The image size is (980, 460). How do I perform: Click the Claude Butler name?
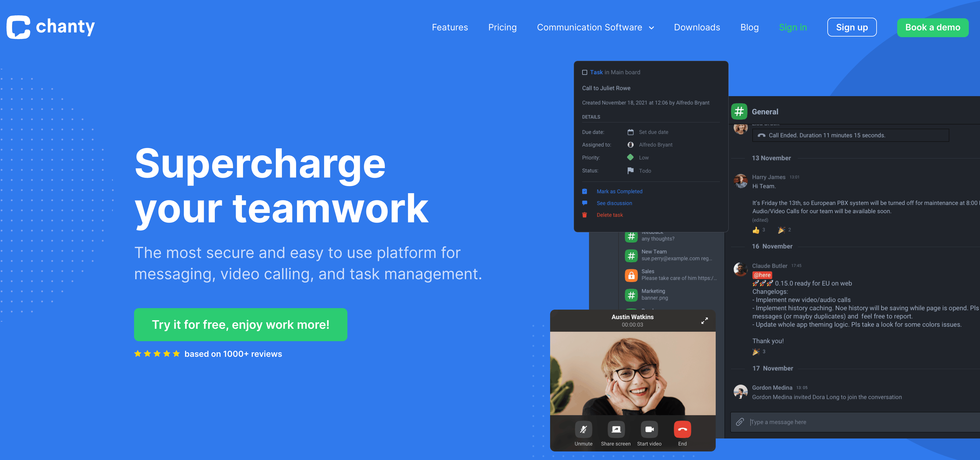point(769,266)
